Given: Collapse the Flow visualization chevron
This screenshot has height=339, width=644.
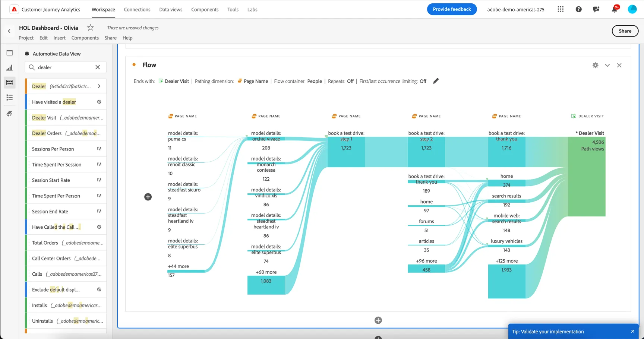Looking at the screenshot, I should (x=607, y=65).
